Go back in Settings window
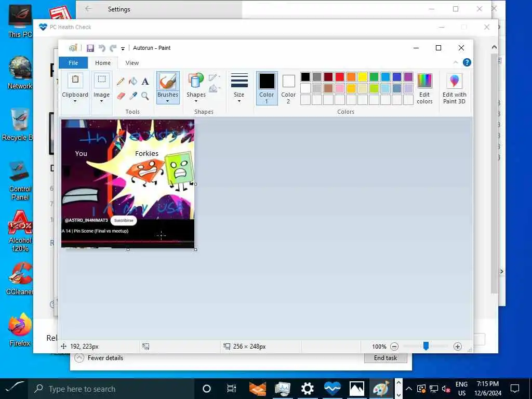Screen dimensions: 532x399 88,9
